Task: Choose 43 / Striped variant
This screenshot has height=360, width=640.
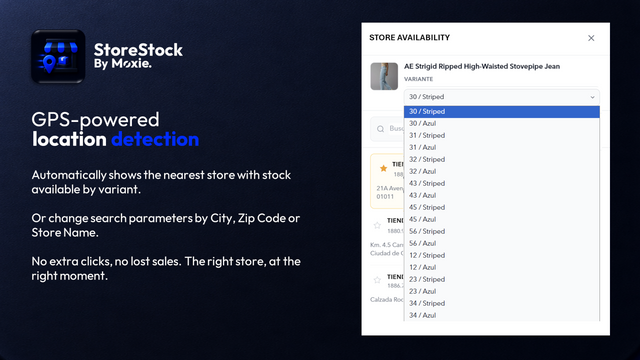Action: point(502,183)
